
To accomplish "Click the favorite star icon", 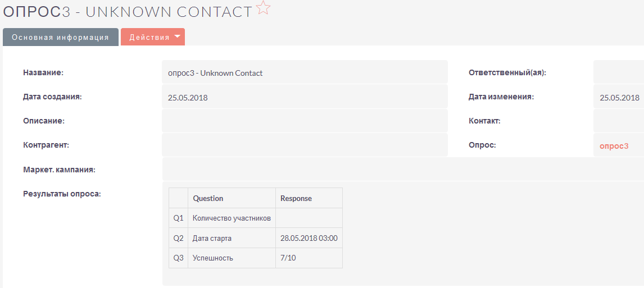I will click(x=264, y=8).
